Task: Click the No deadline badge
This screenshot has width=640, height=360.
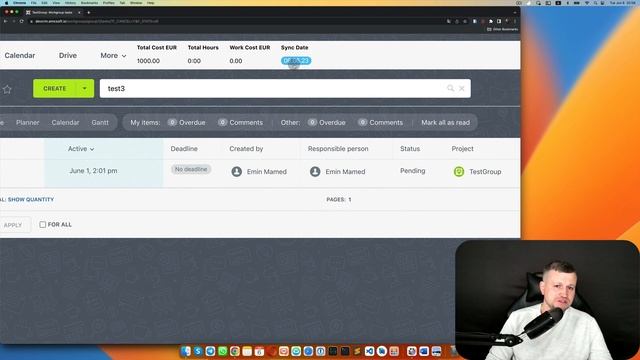Action: tap(191, 169)
